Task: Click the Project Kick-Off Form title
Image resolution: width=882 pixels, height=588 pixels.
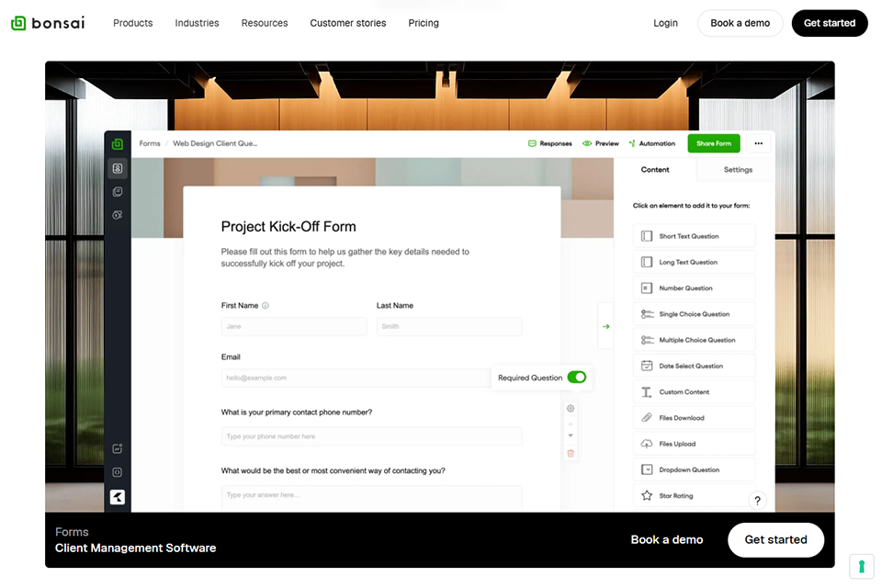Action: (x=288, y=226)
